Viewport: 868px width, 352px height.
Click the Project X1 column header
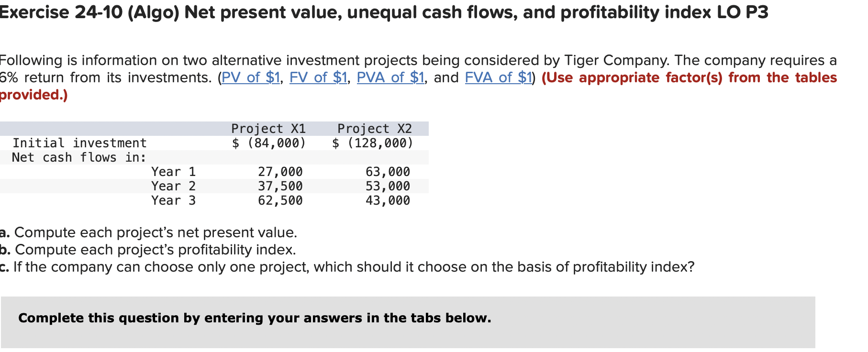(x=268, y=129)
